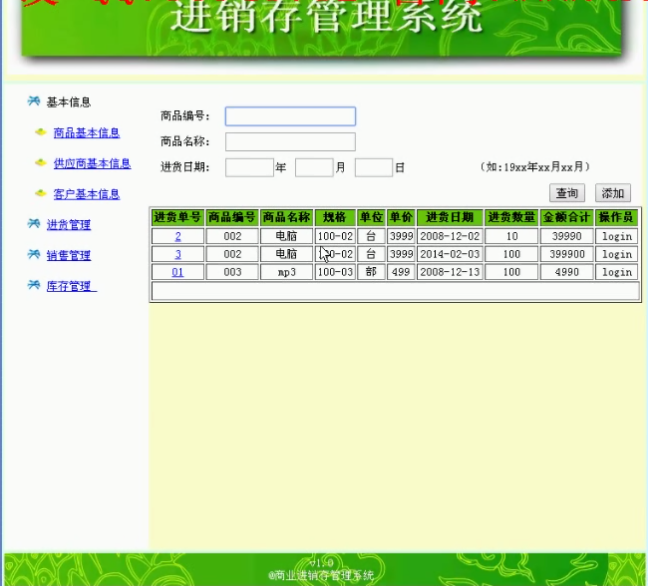Focus the 商品名称 input field
The image size is (648, 586).
(291, 142)
